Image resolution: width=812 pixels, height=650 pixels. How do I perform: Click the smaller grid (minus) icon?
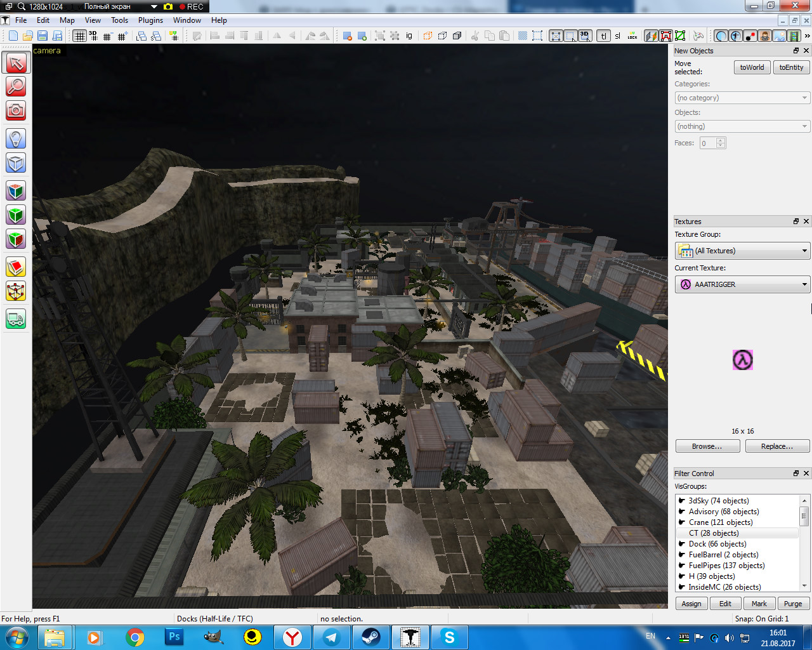click(x=108, y=36)
